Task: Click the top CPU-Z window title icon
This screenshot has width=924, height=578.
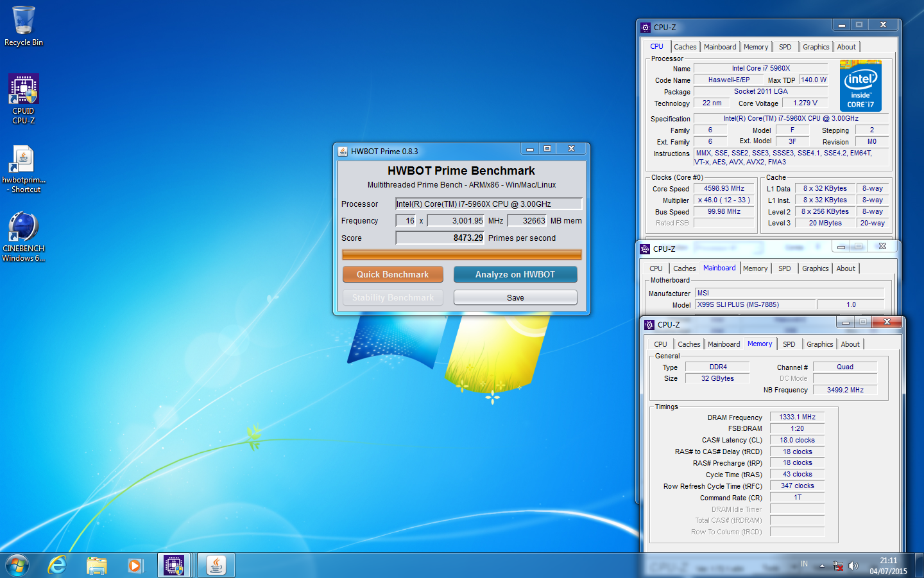Action: click(x=646, y=28)
